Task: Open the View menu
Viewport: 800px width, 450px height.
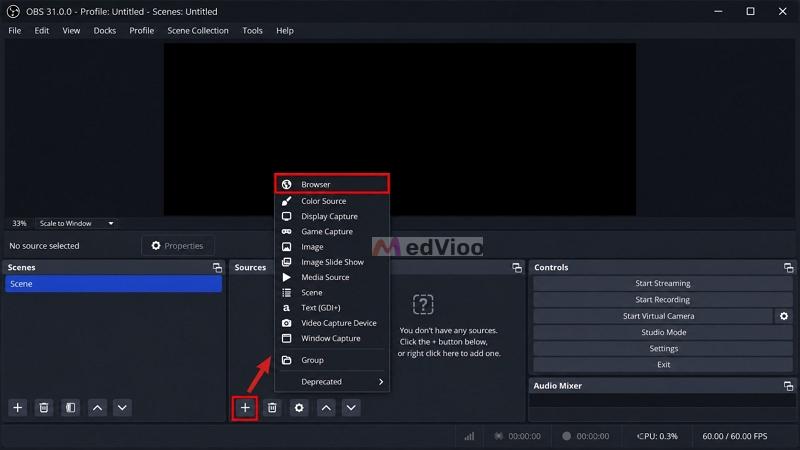Action: [71, 31]
